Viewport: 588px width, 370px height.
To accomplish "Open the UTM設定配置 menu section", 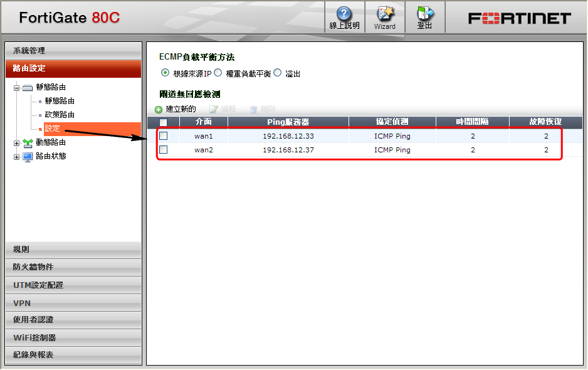I will click(73, 285).
